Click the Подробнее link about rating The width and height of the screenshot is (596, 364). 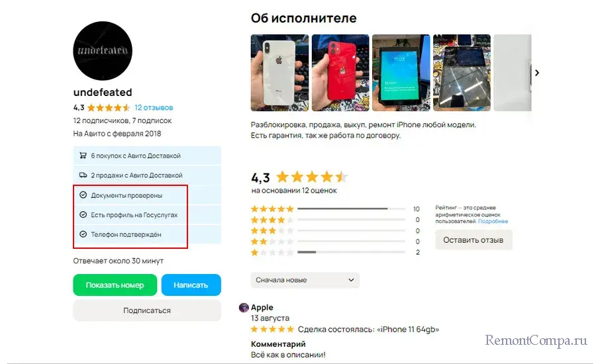pos(493,221)
